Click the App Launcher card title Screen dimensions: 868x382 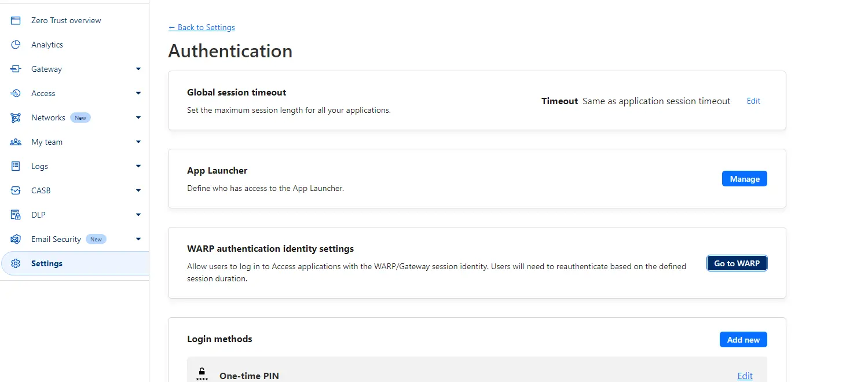coord(217,170)
